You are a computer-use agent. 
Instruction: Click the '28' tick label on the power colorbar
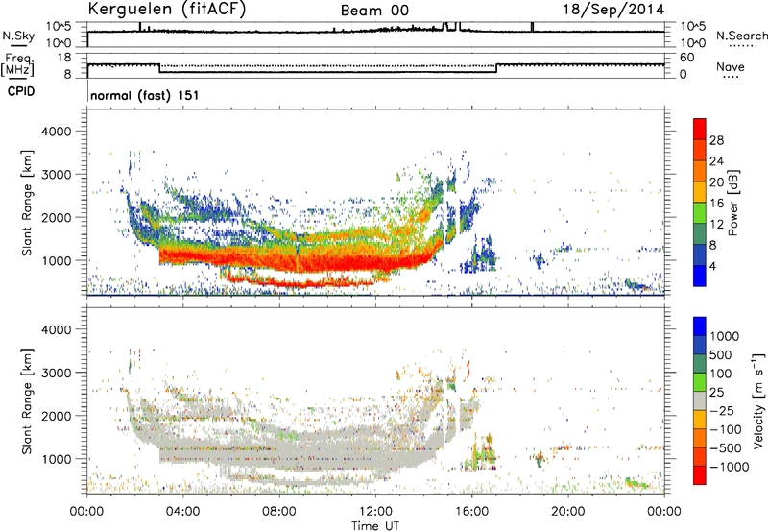(x=716, y=140)
